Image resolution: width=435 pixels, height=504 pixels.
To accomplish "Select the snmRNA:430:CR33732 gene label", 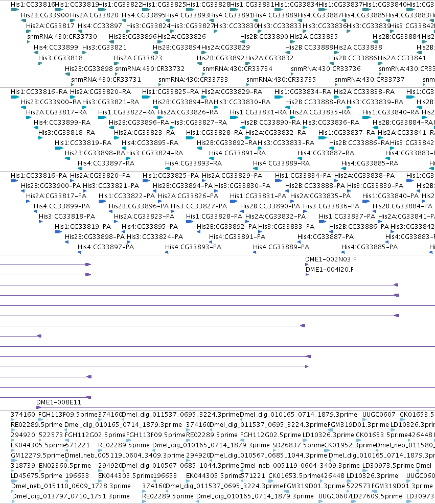I will (x=150, y=69).
